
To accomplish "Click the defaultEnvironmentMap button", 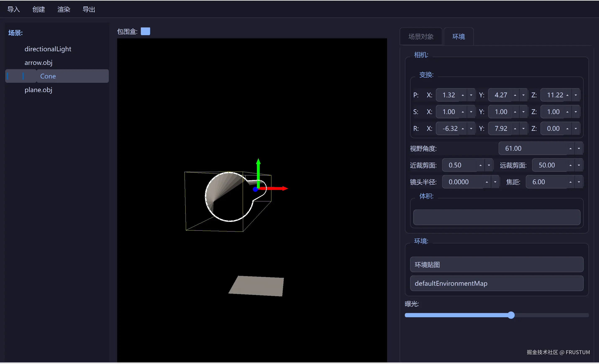I will pos(496,283).
